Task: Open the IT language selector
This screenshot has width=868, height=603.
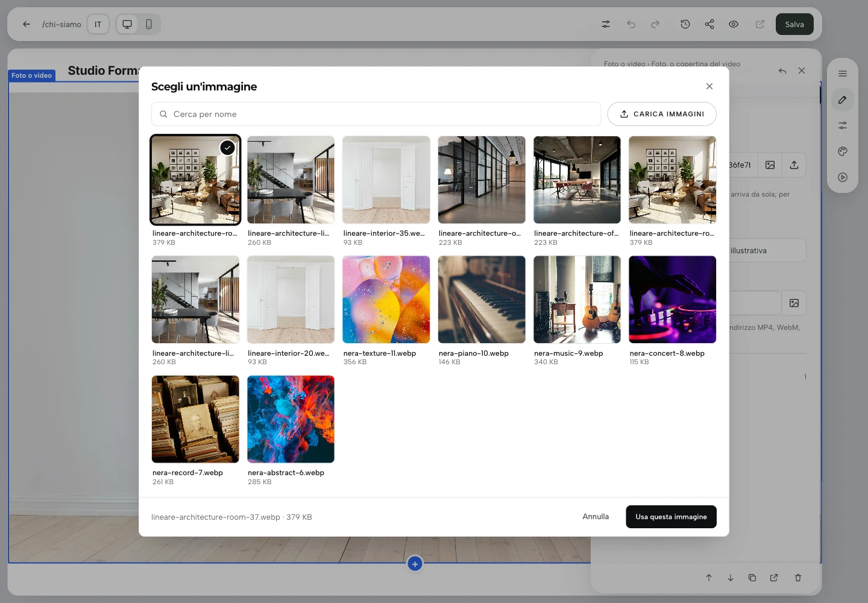Action: tap(98, 24)
